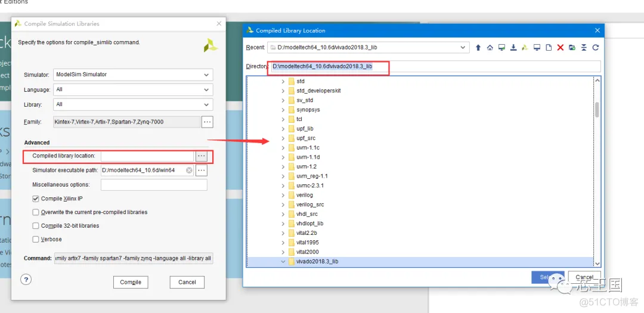The height and width of the screenshot is (313, 644).
Task: Expand the std folder node
Action: tap(283, 81)
